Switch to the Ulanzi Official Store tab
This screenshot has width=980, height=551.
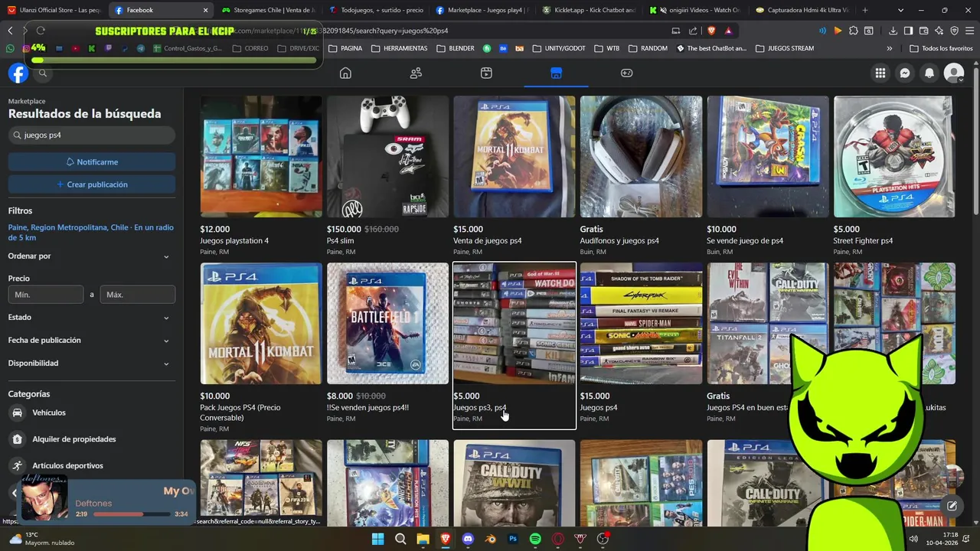[54, 10]
